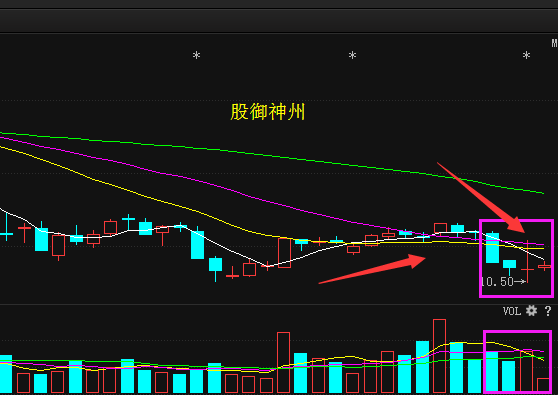This screenshot has width=558, height=395.
Task: Click the tallest hollow red volume bar
Action: [x=439, y=356]
